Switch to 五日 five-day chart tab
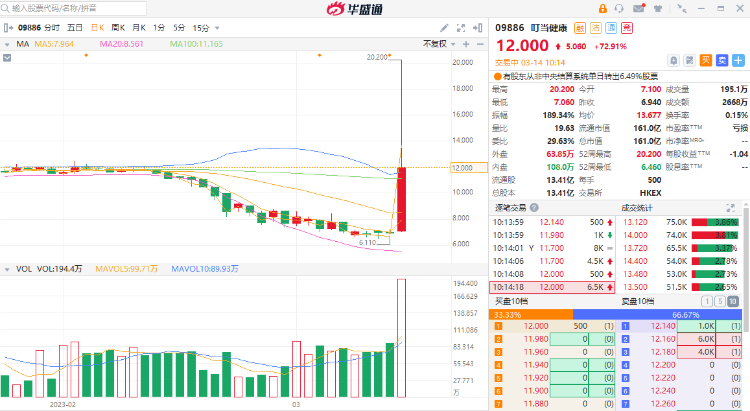Image resolution: width=750 pixels, height=411 pixels. (x=75, y=28)
